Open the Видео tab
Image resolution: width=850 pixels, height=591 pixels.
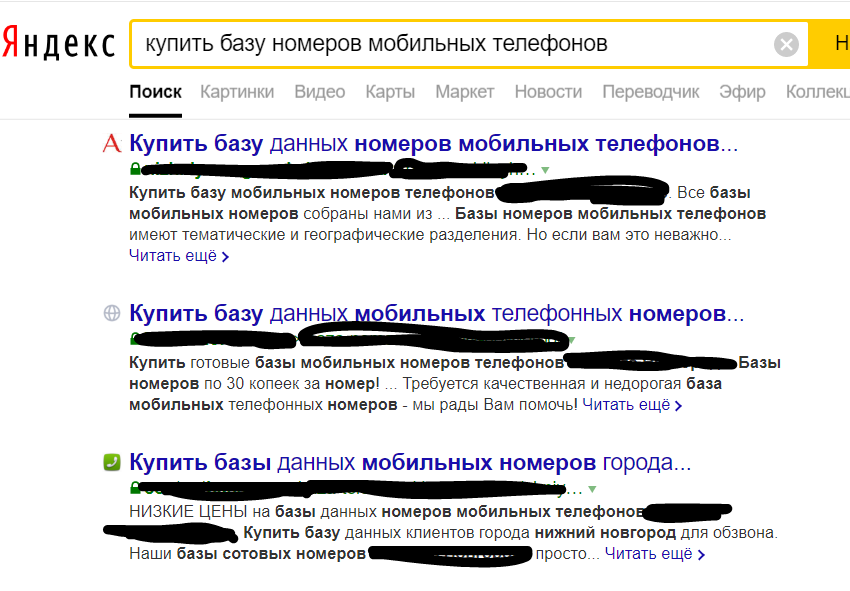(319, 90)
